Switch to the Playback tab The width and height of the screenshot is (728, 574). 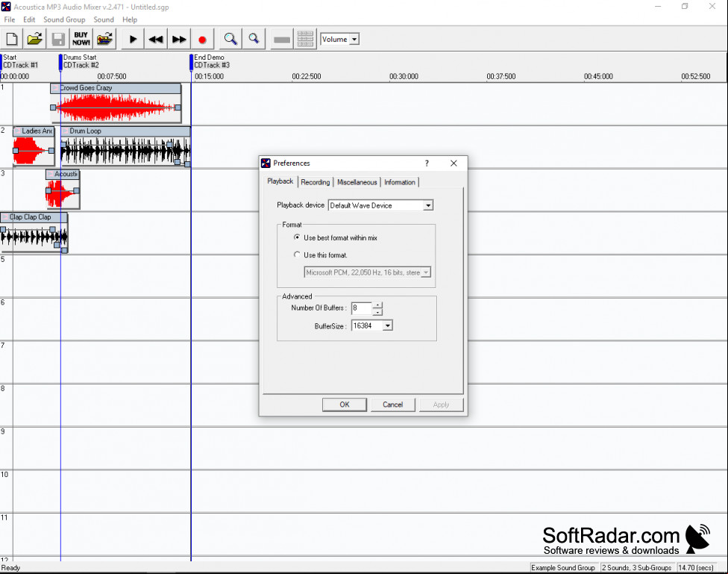(x=280, y=181)
